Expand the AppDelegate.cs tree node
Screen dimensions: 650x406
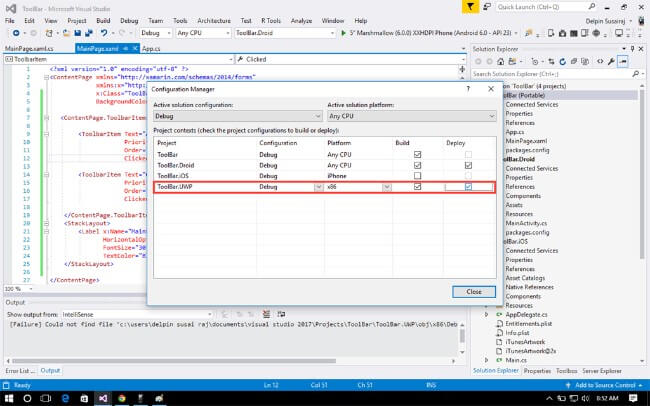[486, 314]
